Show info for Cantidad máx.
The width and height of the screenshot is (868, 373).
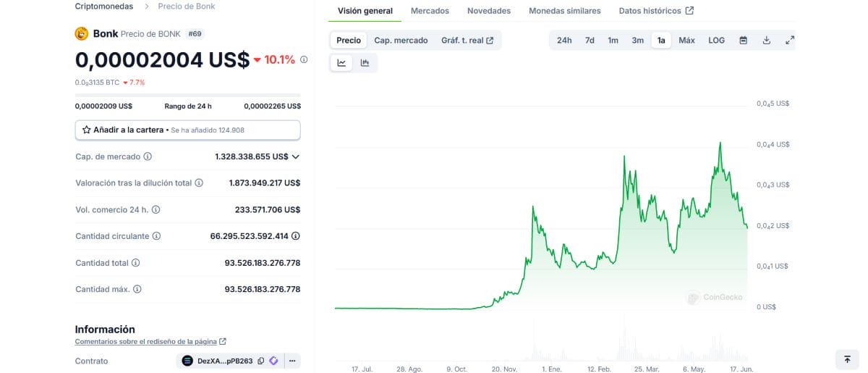137,289
